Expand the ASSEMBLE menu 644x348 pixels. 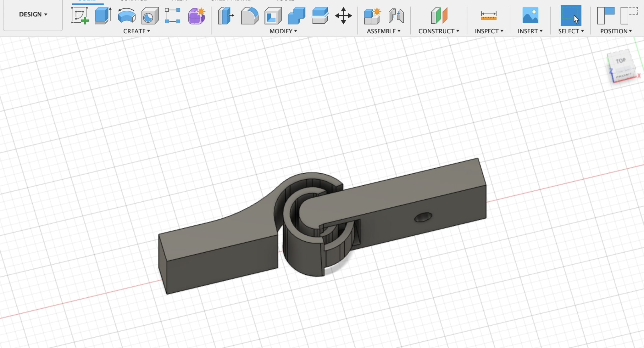point(384,31)
